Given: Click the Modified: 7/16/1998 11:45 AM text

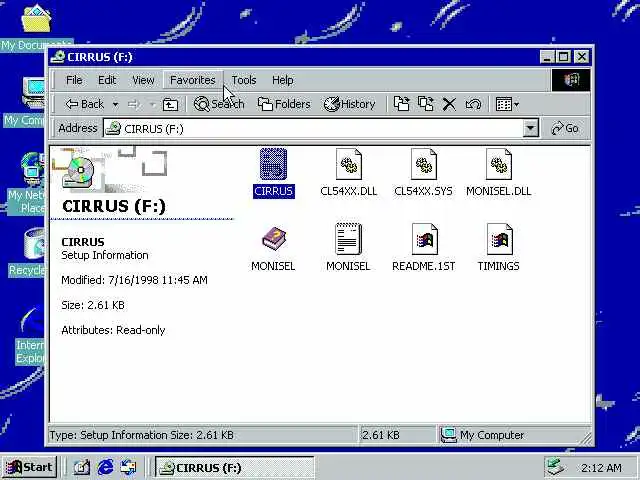Looking at the screenshot, I should point(134,280).
